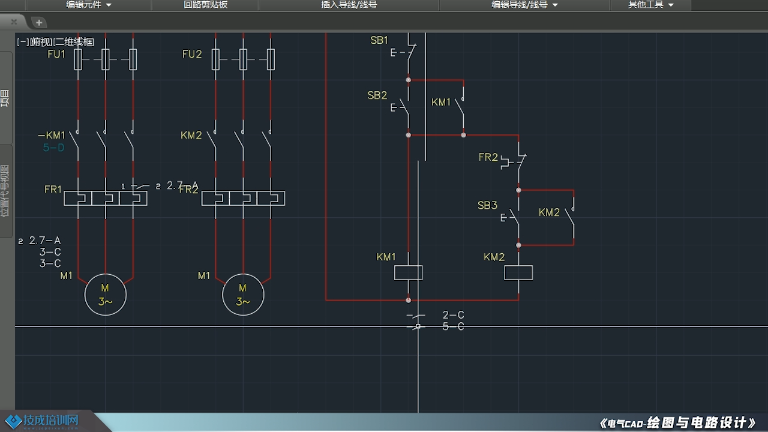The image size is (768, 432).
Task: Select the KM1 auxiliary contact label
Action: click(x=441, y=102)
